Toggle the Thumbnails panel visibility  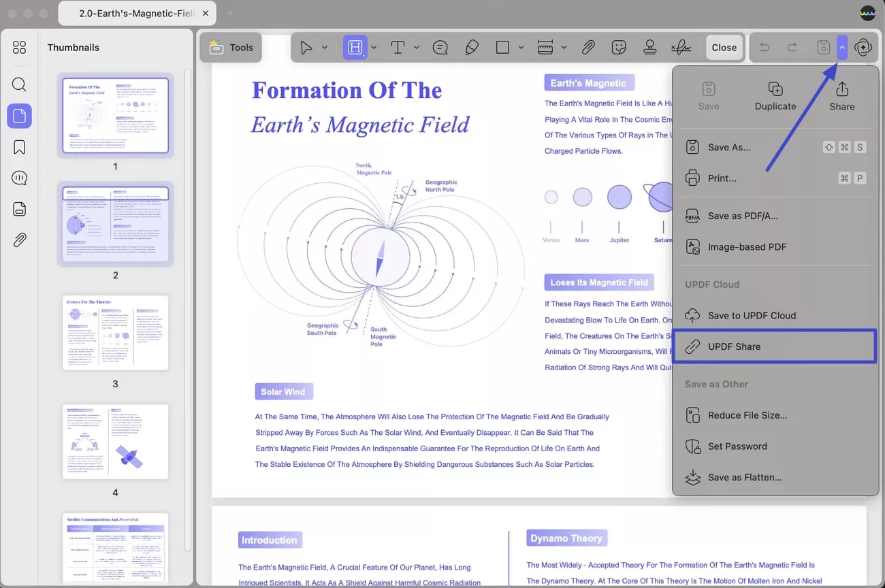(x=19, y=116)
